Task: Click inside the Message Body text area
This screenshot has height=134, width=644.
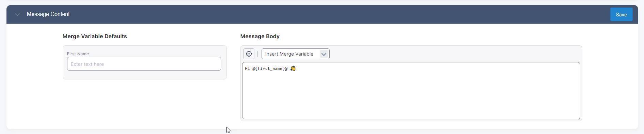Action: click(x=411, y=91)
